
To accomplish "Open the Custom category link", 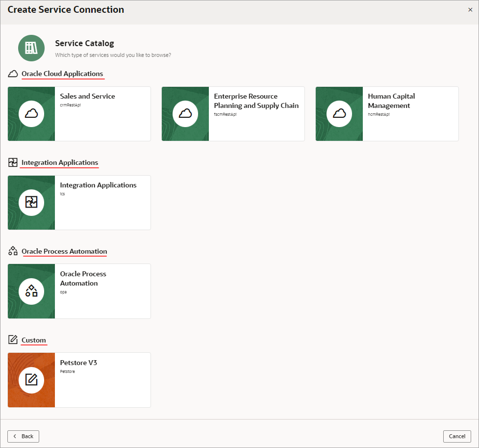I will click(x=33, y=340).
